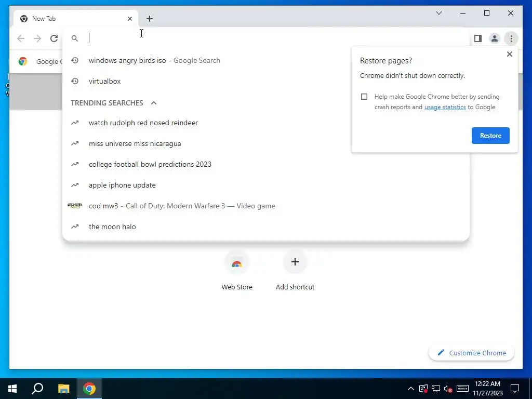
Task: Open File Explorer from taskbar
Action: (63, 389)
